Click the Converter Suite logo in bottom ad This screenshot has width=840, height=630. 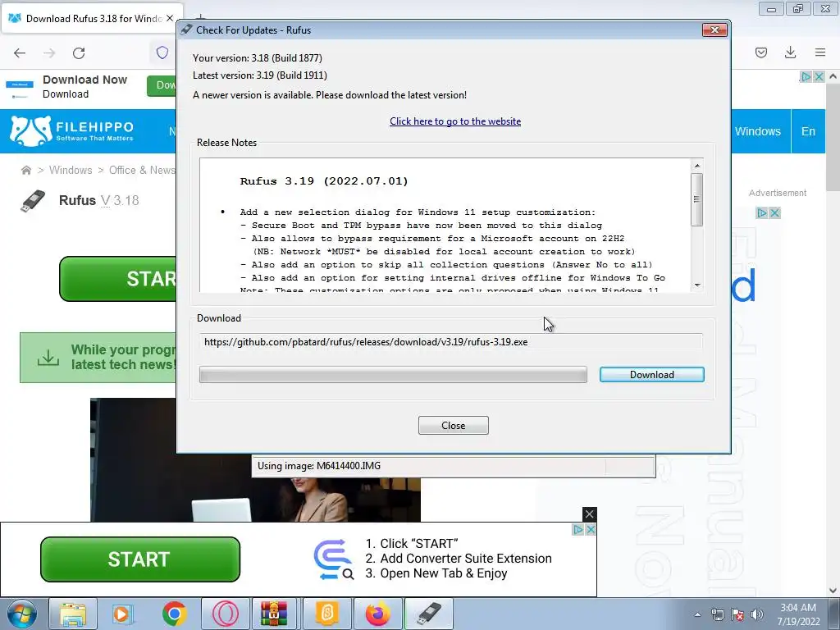[333, 559]
